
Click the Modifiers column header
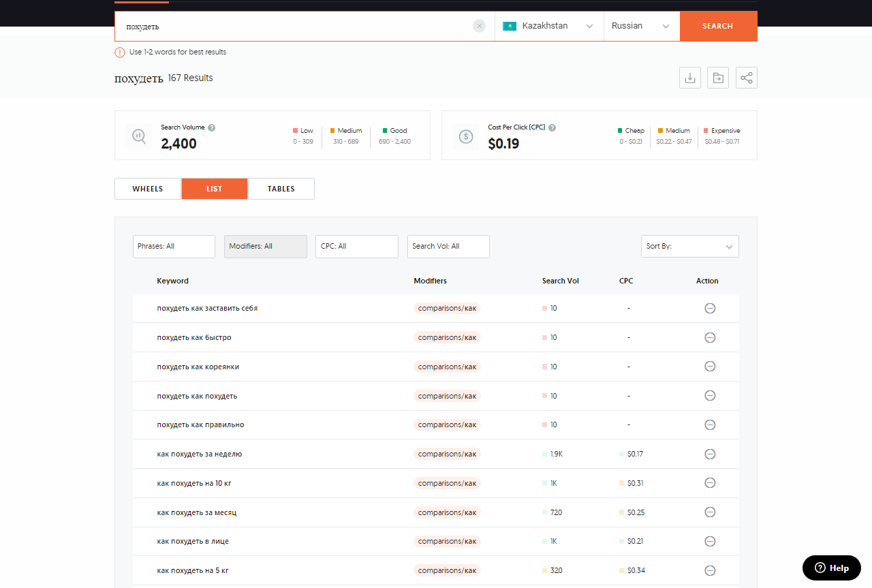[431, 281]
